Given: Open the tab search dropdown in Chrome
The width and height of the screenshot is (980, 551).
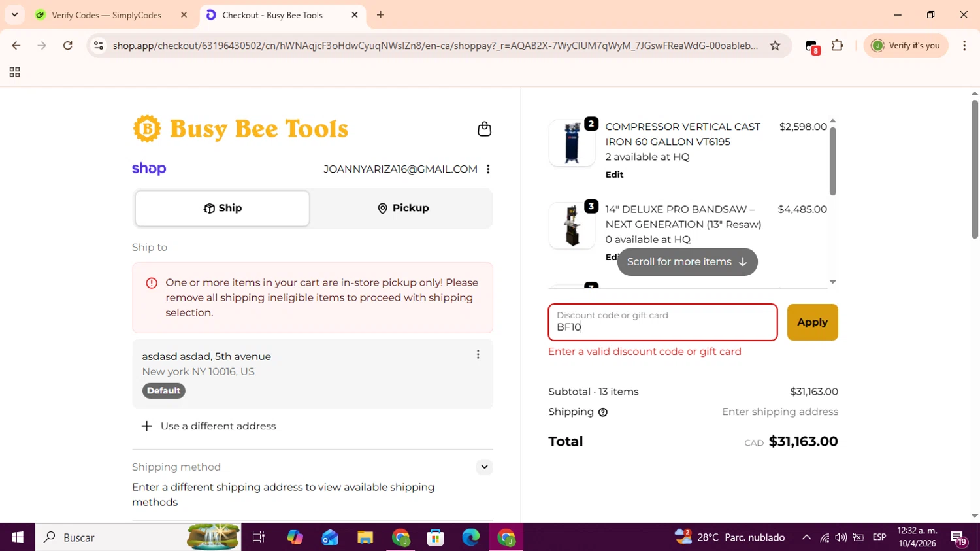Looking at the screenshot, I should (x=14, y=14).
